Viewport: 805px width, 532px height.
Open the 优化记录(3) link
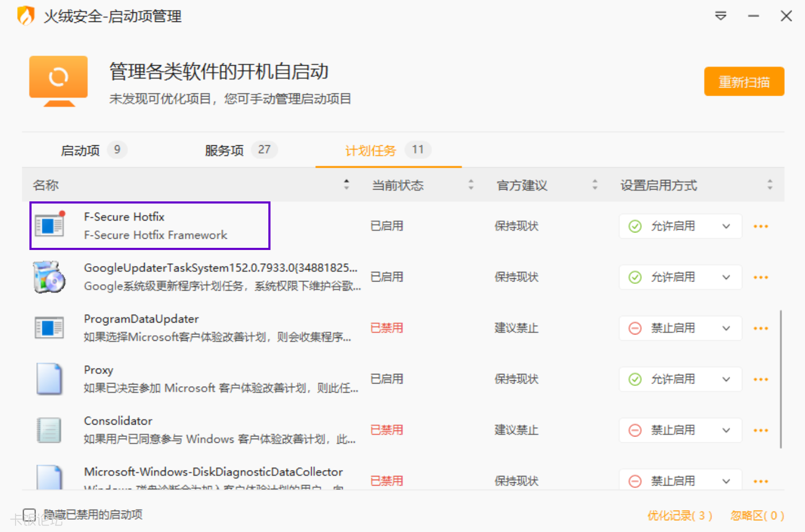coord(679,515)
